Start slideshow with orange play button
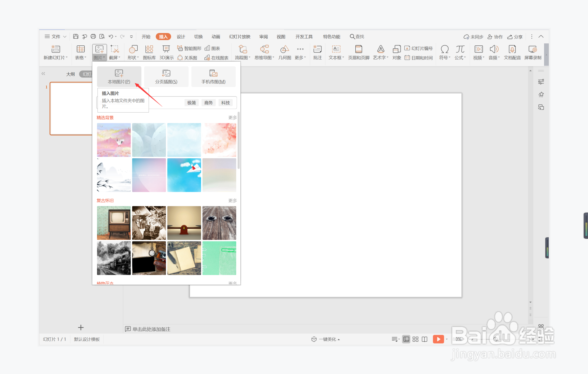Screen dimensions: 588x374 pyautogui.click(x=438, y=339)
